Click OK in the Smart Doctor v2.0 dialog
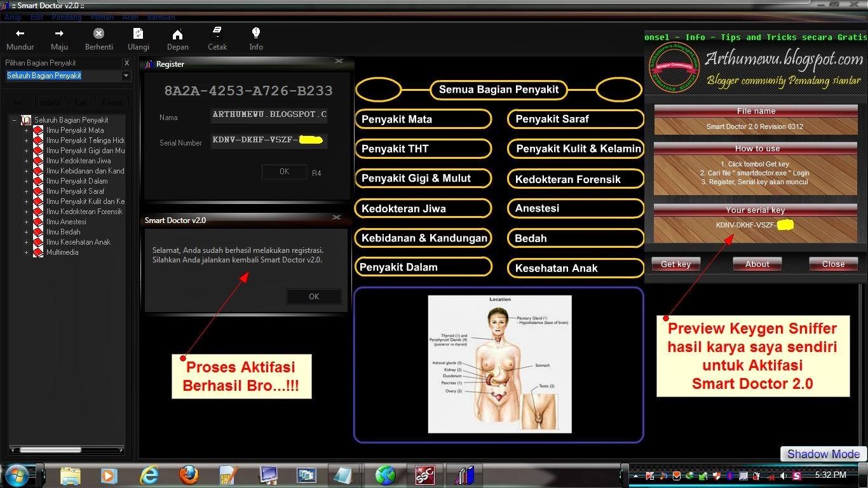This screenshot has width=868, height=488. pos(314,297)
